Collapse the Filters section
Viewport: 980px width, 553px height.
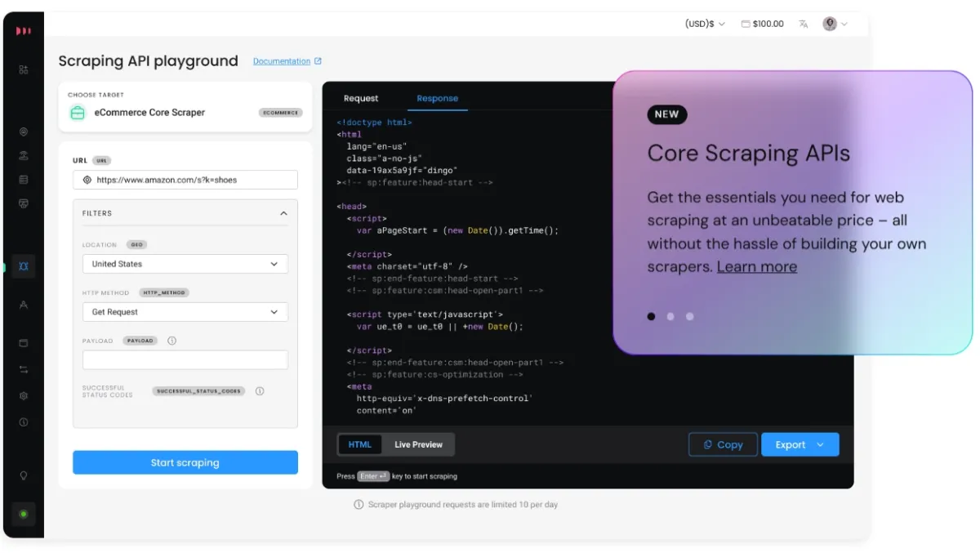(283, 213)
